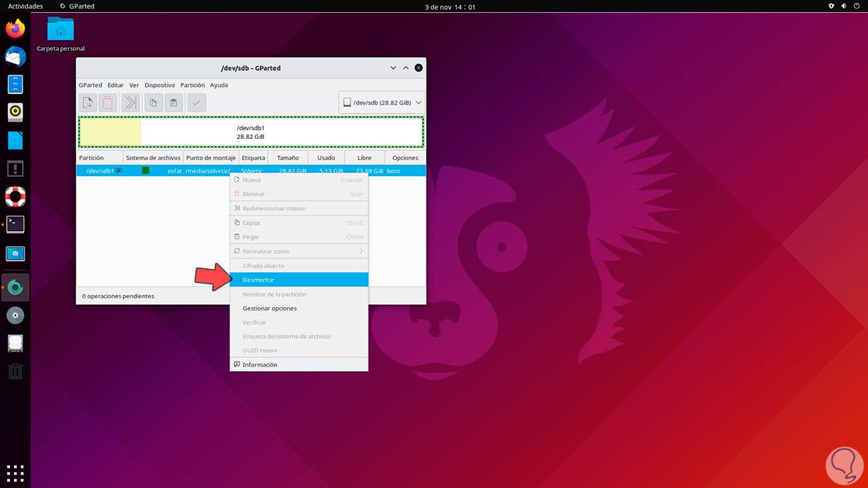Choose Gestionar opciones from context menu

[299, 308]
